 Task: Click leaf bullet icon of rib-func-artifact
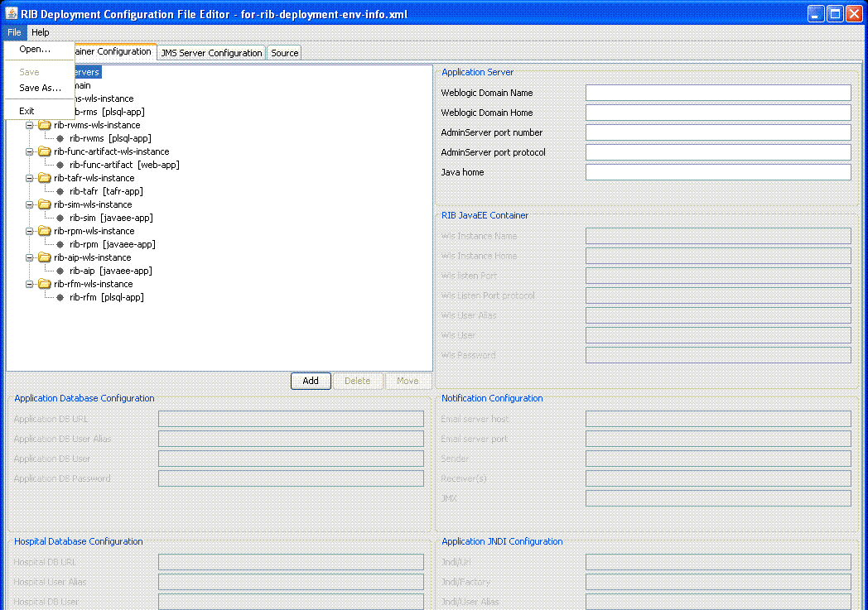tap(60, 166)
